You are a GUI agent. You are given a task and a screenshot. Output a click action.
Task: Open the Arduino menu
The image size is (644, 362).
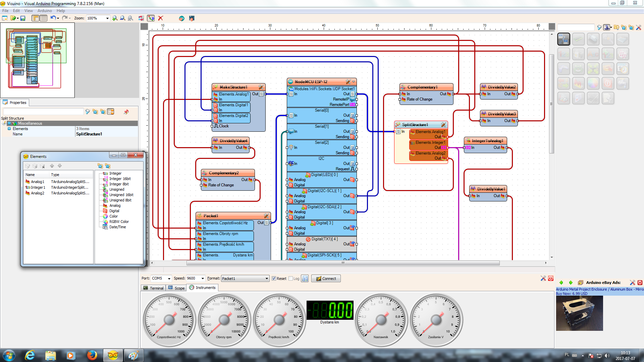pyautogui.click(x=45, y=11)
